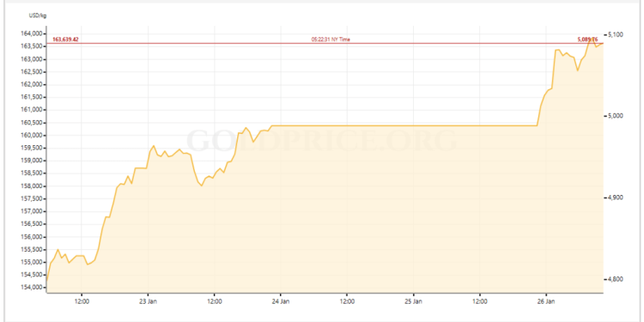Click the 05:22:31 NY Time timestamp
644x322 pixels.
tap(331, 39)
